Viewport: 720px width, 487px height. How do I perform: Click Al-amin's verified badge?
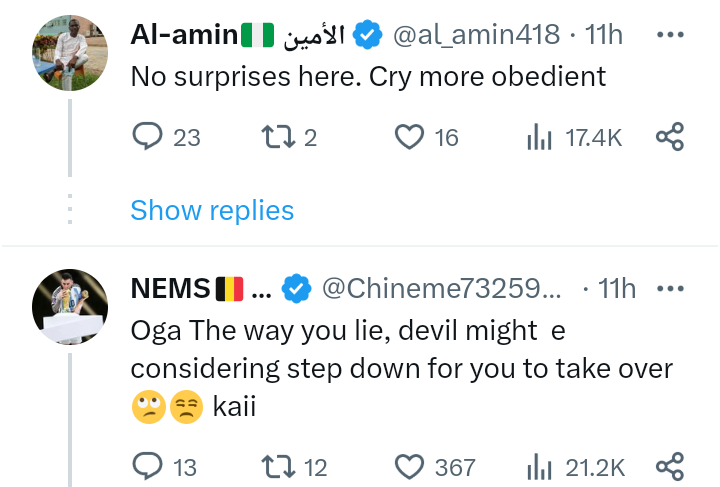369,35
